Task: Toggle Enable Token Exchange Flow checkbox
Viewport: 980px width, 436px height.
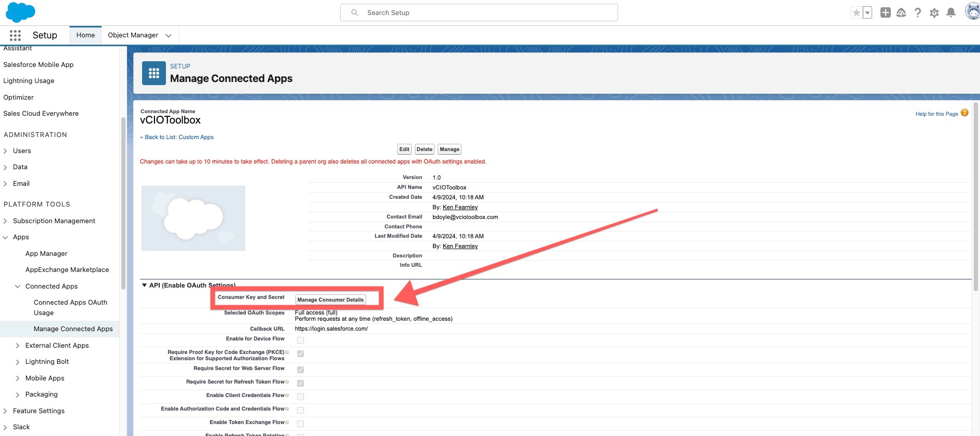Action: pos(300,424)
